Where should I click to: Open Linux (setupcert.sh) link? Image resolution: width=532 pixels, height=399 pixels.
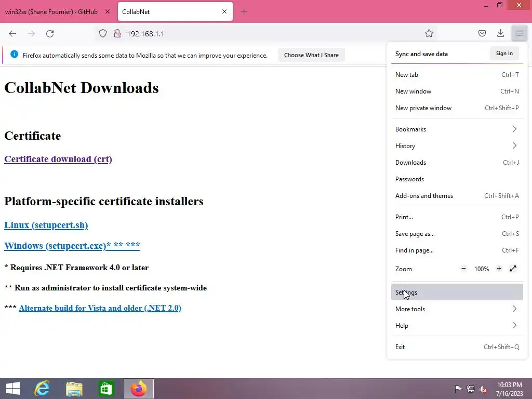[x=46, y=225]
